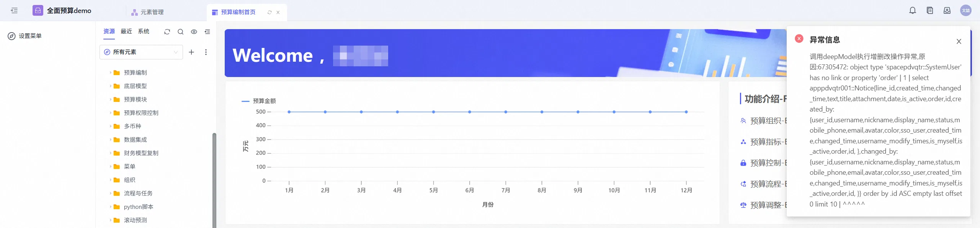Add a new element with plus icon
Viewport: 980px width, 228px height.
pos(191,52)
